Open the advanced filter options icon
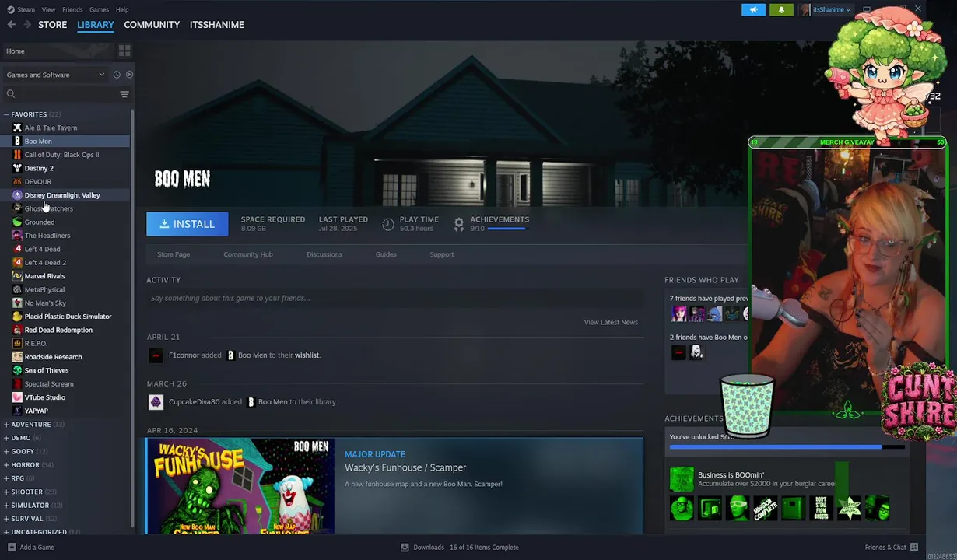This screenshot has width=957, height=560. pyautogui.click(x=124, y=94)
